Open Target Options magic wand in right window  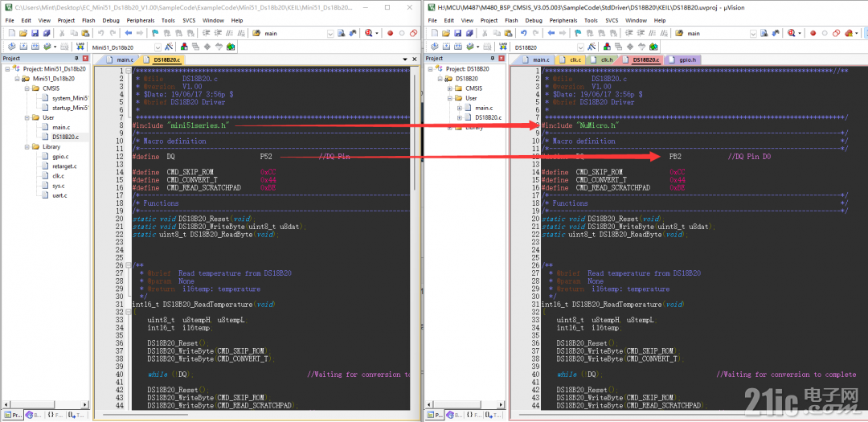[x=592, y=47]
